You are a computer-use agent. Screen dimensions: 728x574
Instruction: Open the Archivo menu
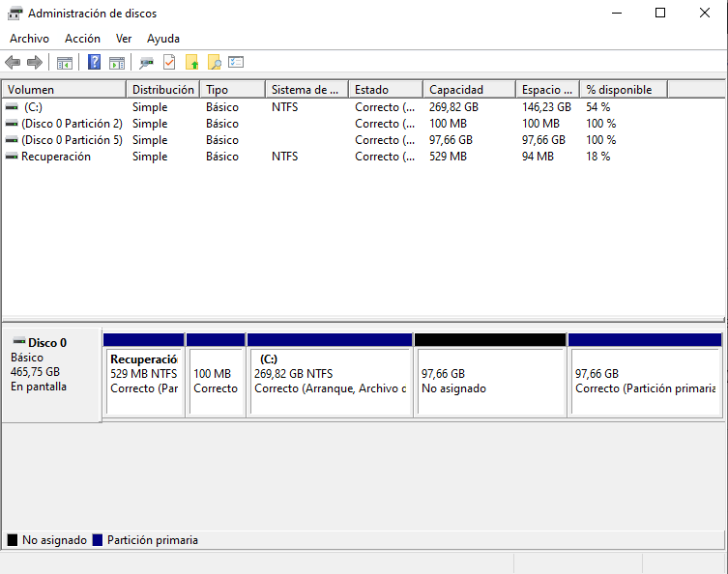pyautogui.click(x=29, y=39)
